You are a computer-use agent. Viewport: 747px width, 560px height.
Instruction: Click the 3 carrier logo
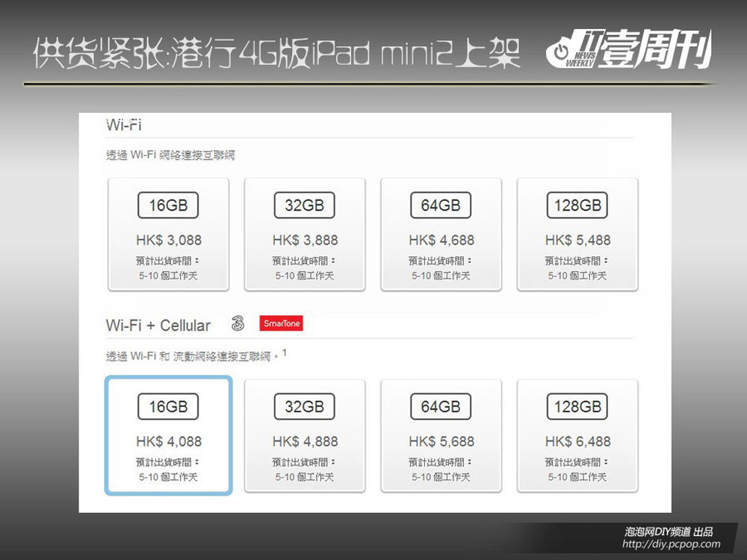point(238,323)
